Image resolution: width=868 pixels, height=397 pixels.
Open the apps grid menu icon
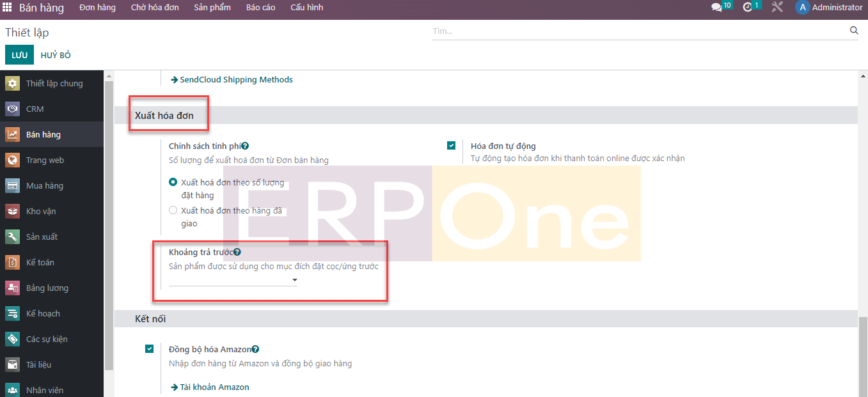click(8, 8)
